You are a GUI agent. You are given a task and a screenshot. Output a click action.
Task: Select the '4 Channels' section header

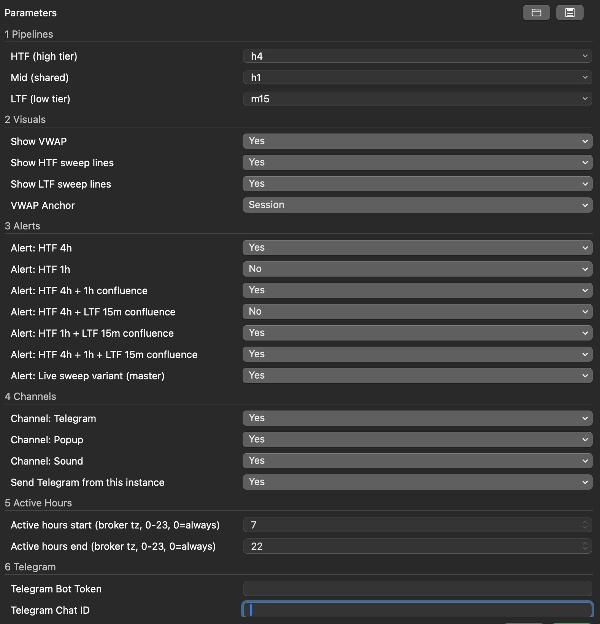click(x=30, y=396)
